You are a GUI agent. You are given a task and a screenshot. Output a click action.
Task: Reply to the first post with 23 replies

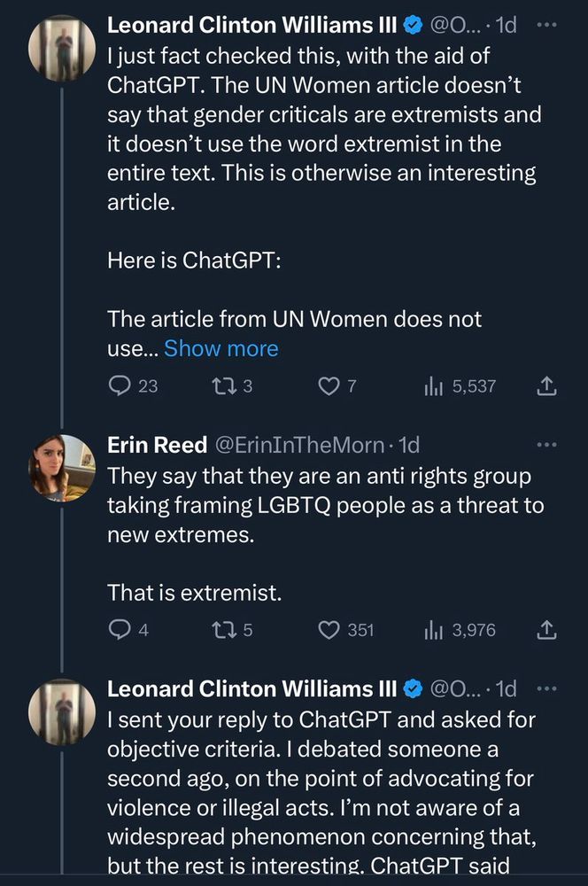point(120,386)
